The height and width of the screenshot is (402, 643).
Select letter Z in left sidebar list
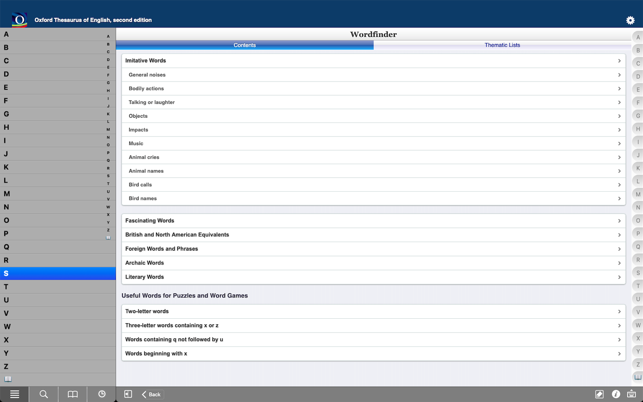point(58,366)
